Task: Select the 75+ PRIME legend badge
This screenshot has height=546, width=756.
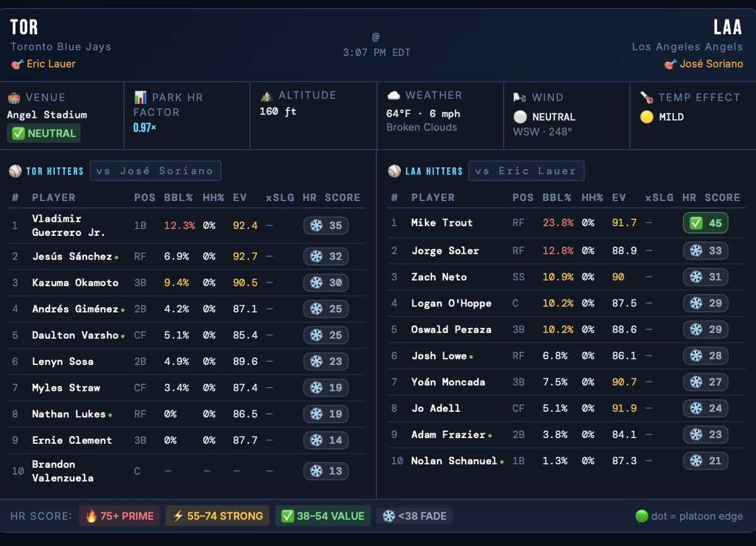Action: [x=119, y=516]
